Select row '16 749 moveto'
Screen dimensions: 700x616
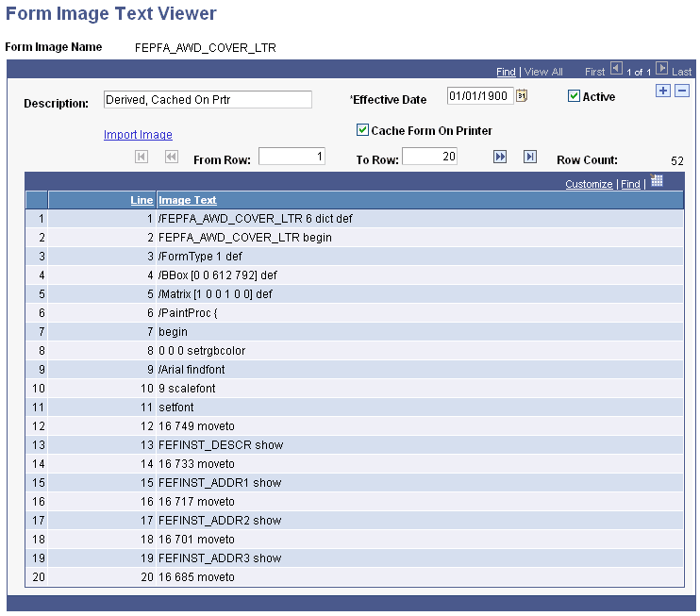[x=355, y=426]
